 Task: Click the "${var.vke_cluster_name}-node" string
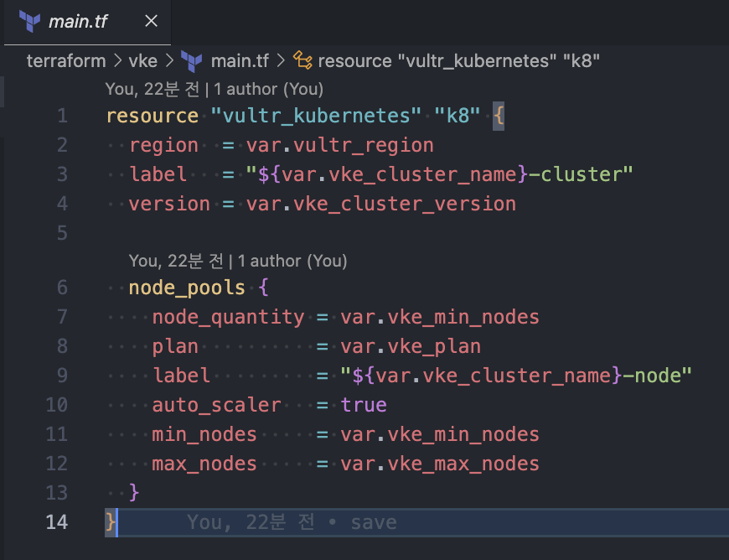point(516,376)
